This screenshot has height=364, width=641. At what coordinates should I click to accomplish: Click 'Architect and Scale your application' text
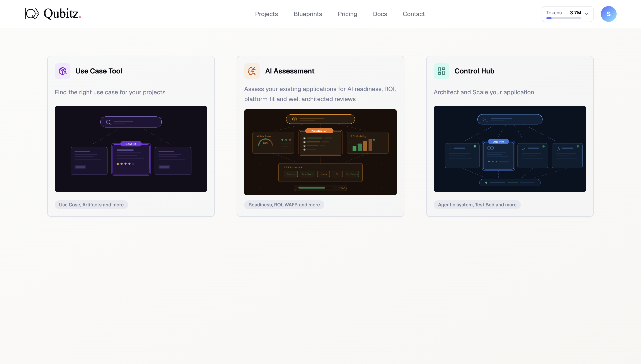pyautogui.click(x=484, y=92)
